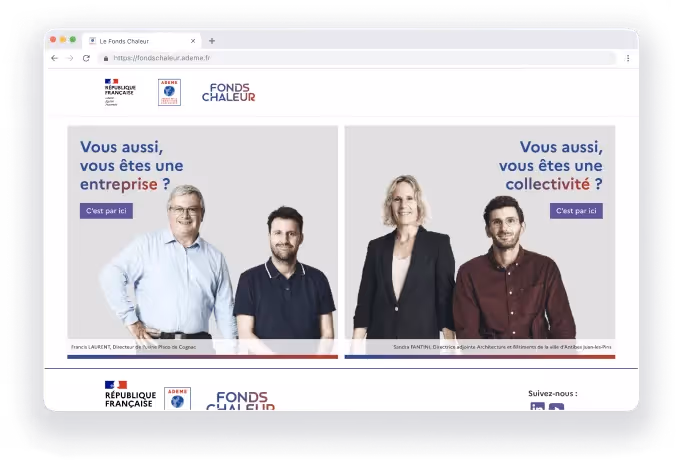Click the ADEME logo in header

coord(169,92)
